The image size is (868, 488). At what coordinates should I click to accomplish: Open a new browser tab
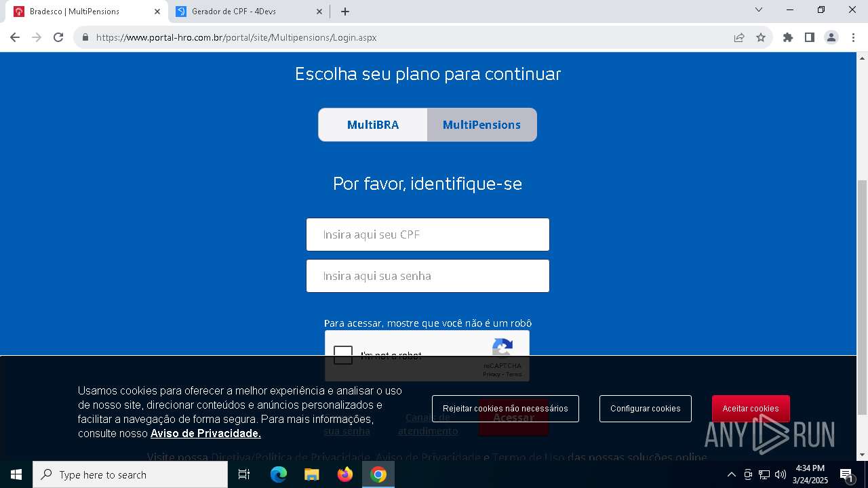tap(345, 12)
